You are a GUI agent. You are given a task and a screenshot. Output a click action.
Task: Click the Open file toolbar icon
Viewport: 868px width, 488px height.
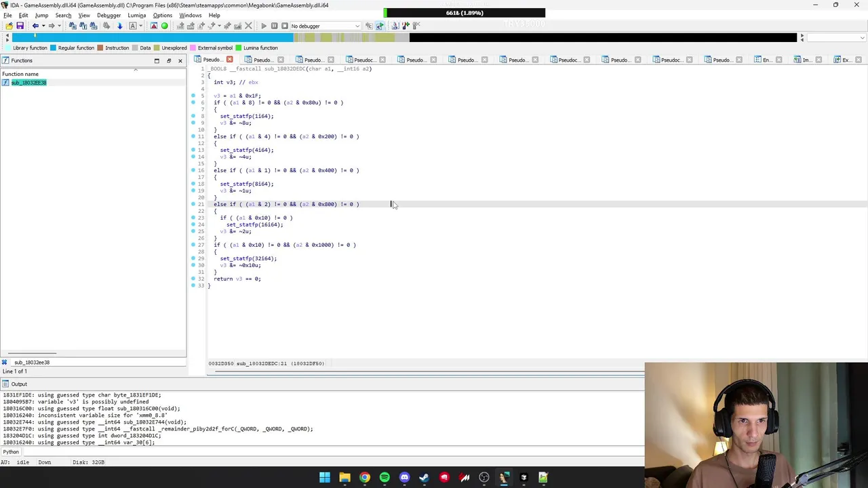point(9,26)
